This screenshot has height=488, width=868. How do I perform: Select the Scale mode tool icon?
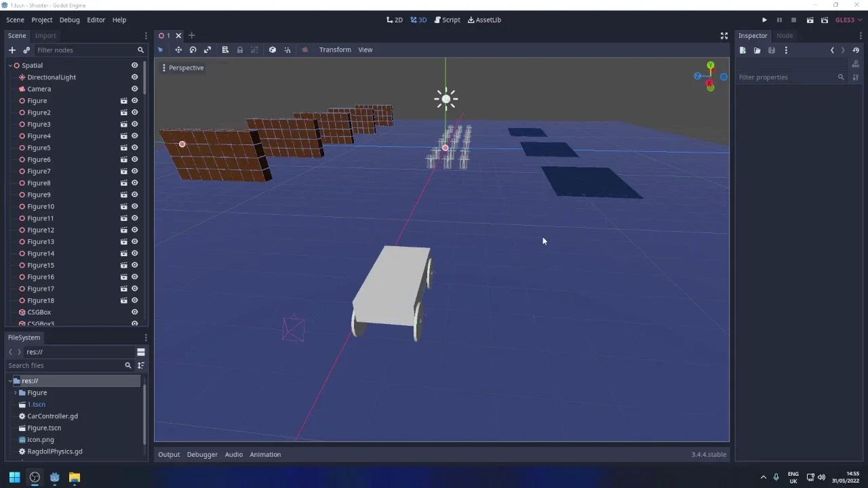[x=208, y=49]
